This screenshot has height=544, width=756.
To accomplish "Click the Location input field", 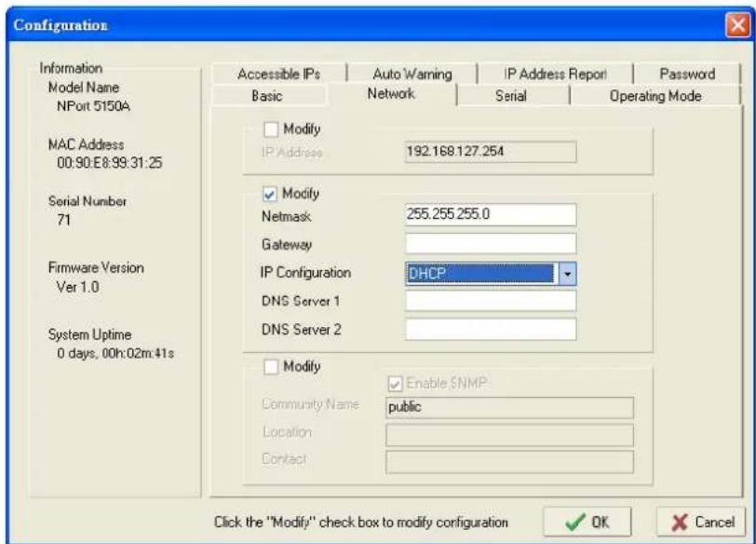I will (509, 436).
